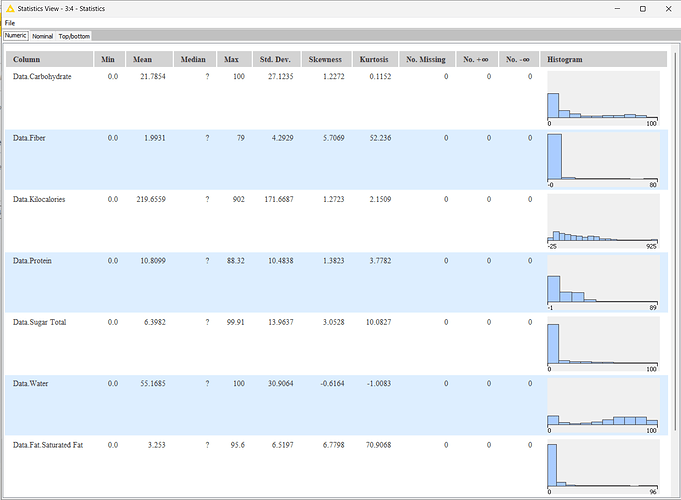The image size is (681, 500).
Task: Click kurtosis value 52.236
Action: point(380,138)
